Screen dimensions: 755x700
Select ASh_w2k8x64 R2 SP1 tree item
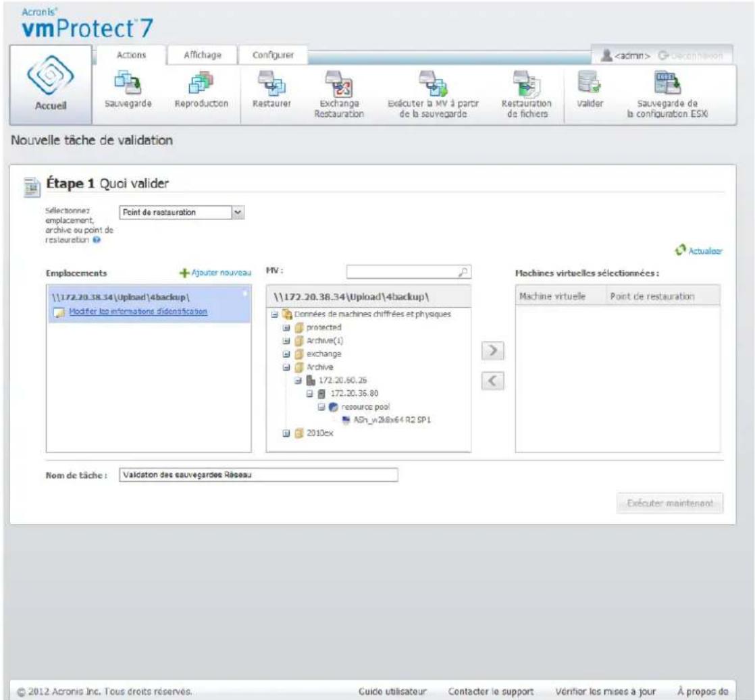(x=392, y=420)
